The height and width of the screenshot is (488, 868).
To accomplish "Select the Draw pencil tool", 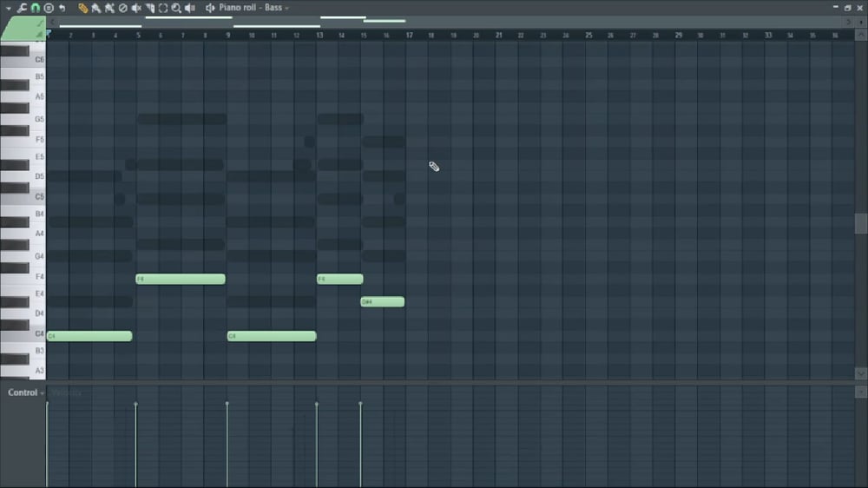I will 83,8.
